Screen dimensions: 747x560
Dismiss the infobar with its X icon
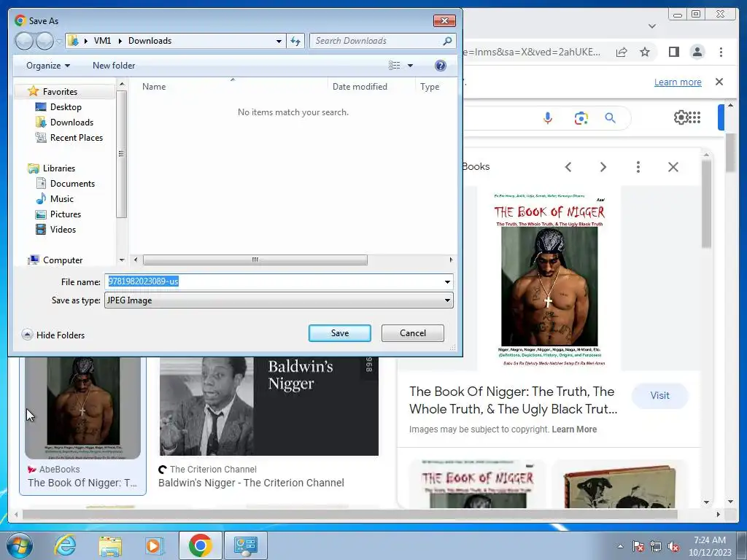719,82
